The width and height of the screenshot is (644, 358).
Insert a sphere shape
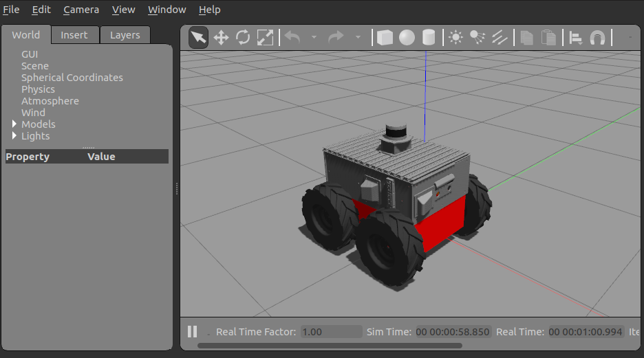click(407, 37)
